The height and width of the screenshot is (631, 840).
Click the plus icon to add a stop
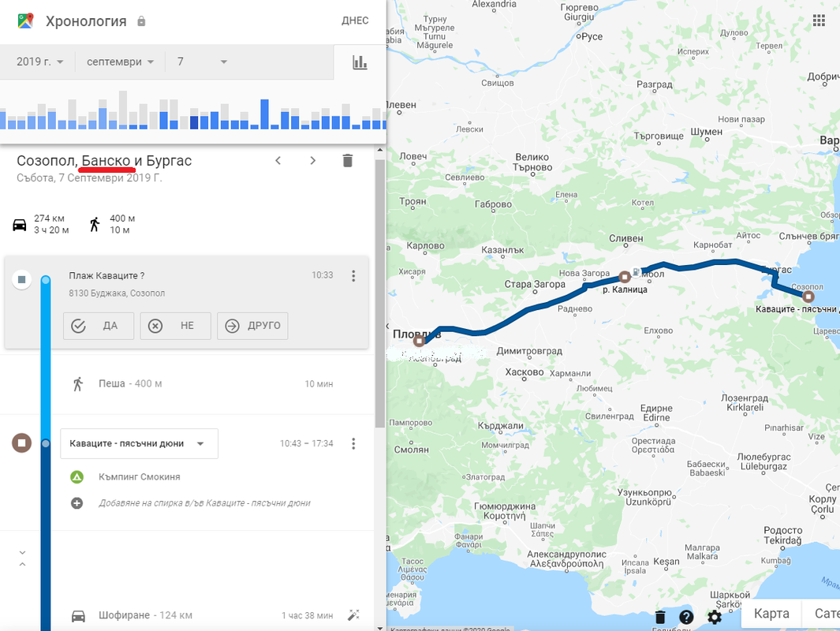(77, 503)
